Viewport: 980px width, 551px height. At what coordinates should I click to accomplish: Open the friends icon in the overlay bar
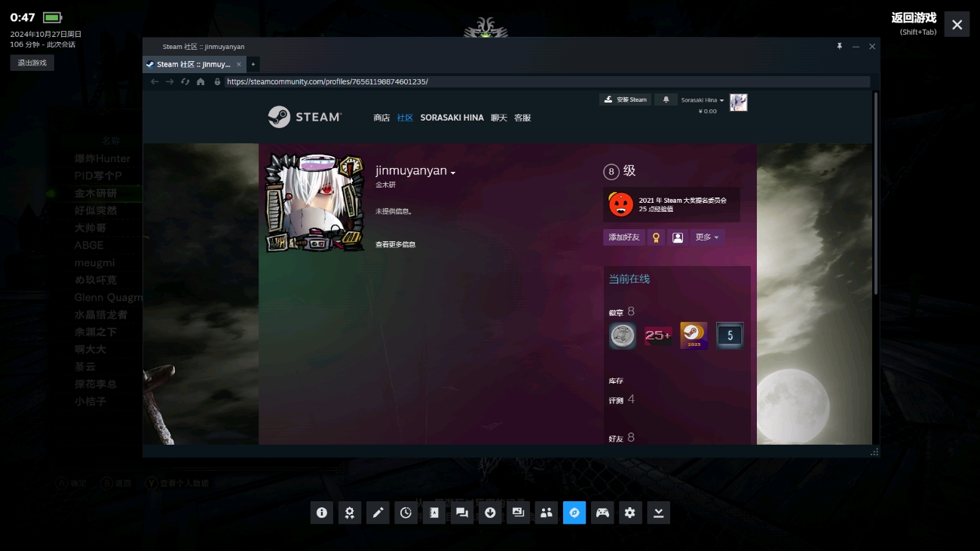tap(546, 513)
